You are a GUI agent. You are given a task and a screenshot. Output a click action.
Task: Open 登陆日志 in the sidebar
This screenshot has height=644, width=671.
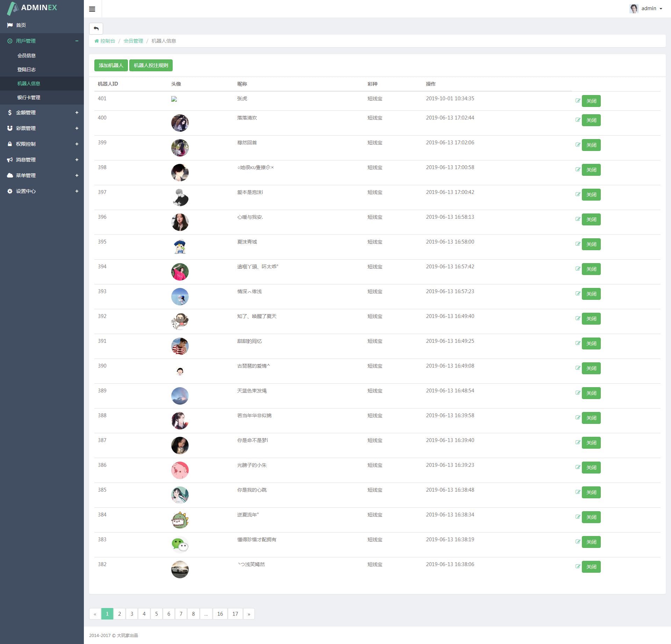point(27,70)
